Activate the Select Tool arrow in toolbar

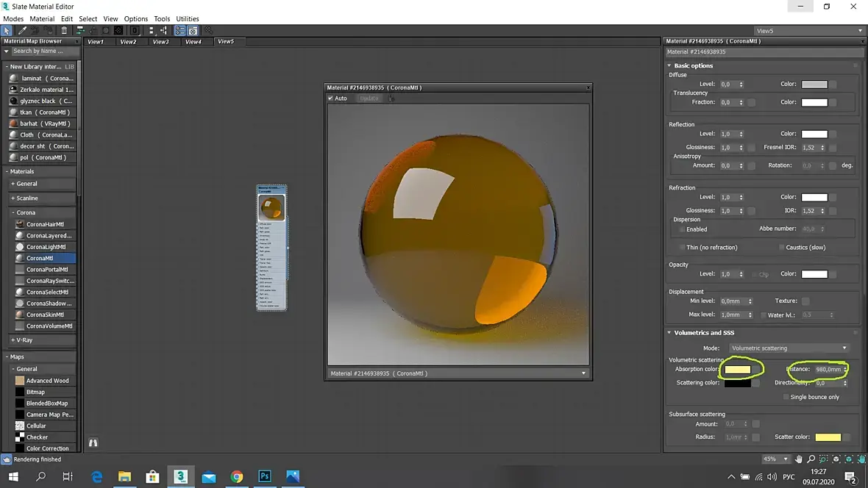pyautogui.click(x=7, y=30)
